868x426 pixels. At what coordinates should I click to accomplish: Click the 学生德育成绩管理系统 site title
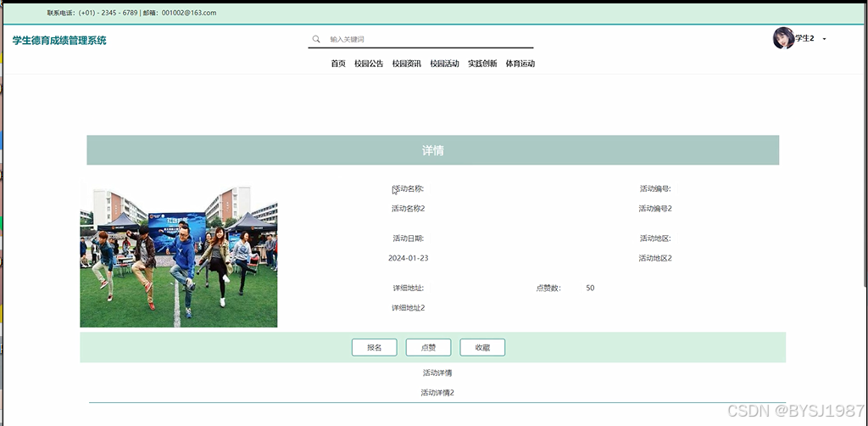click(x=59, y=41)
